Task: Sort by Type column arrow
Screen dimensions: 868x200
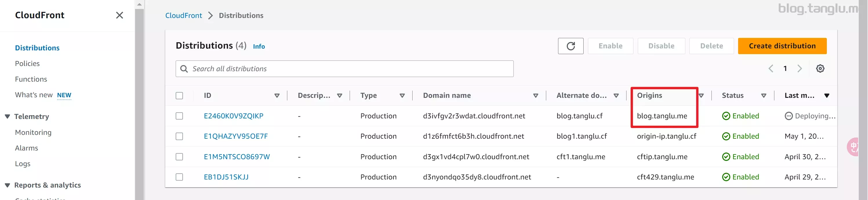Action: (402, 96)
